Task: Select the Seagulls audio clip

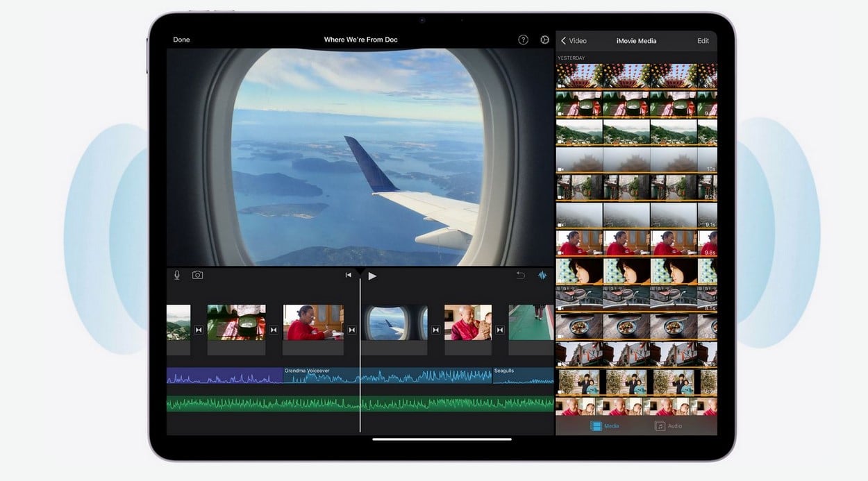Action: [x=523, y=376]
